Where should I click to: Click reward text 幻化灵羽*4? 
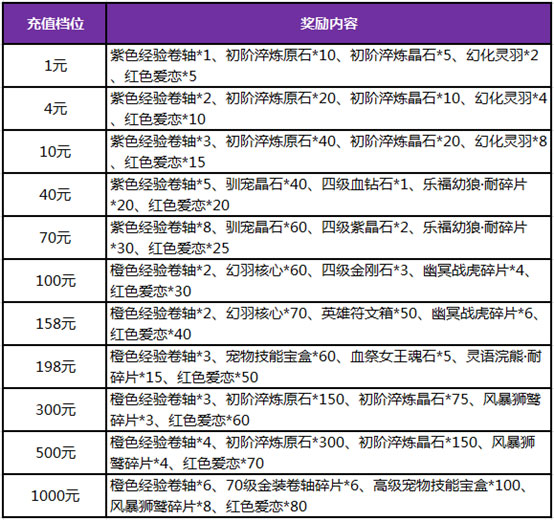[x=511, y=98]
